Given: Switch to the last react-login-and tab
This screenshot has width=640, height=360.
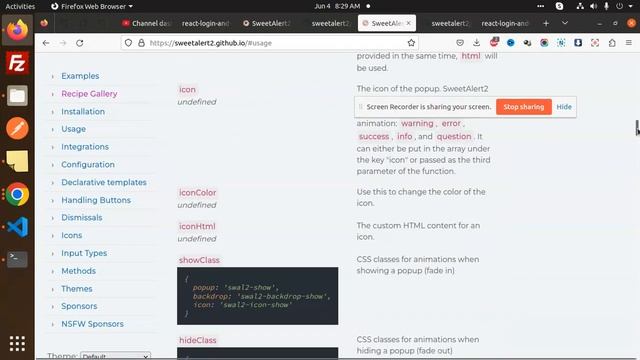Looking at the screenshot, I should pos(505,23).
